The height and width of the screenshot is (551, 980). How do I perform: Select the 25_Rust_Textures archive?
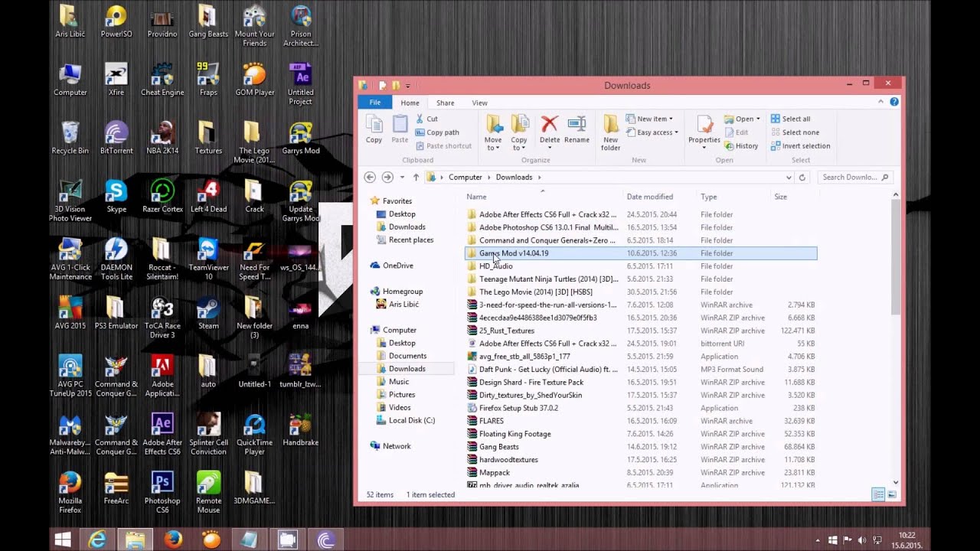[641, 331]
